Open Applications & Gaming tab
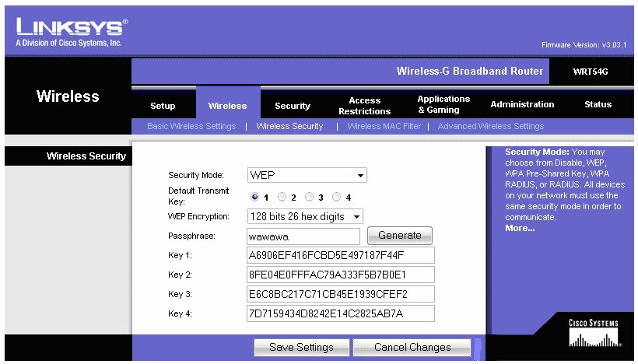Viewport: 638px width, 364px height. point(443,104)
